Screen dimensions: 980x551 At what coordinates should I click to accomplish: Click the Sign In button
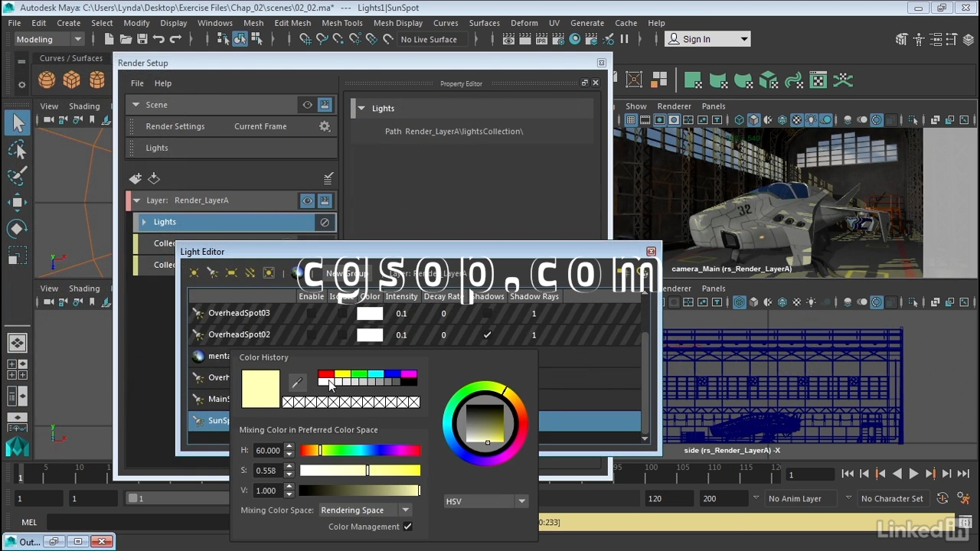(707, 39)
